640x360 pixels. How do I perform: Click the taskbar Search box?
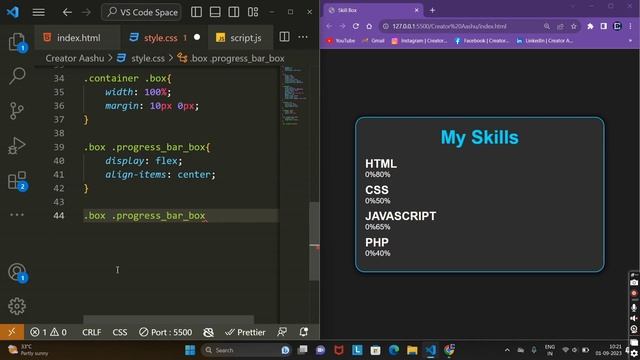[246, 350]
